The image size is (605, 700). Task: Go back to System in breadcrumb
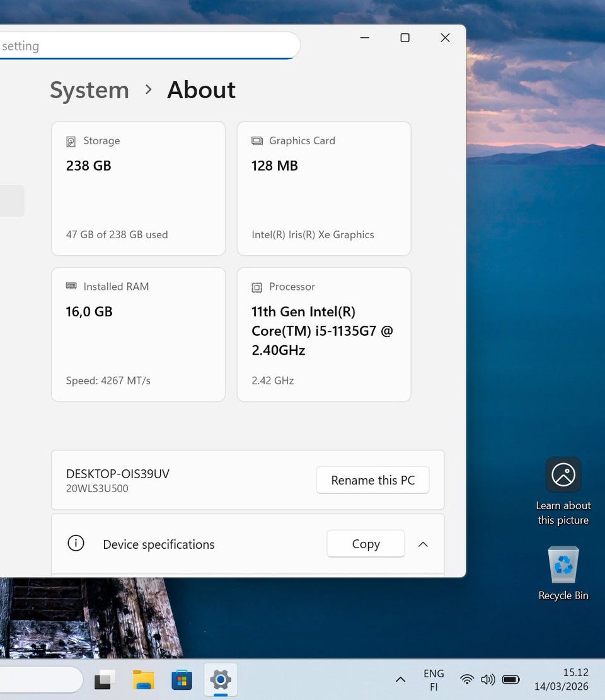[x=89, y=90]
